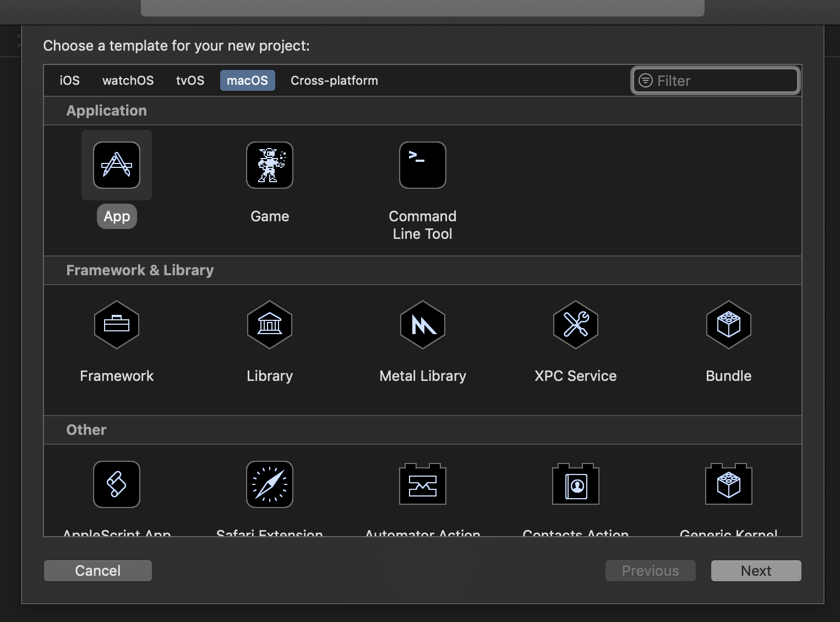Pick the Command Line Tool template
The width and height of the screenshot is (840, 622).
(x=423, y=165)
